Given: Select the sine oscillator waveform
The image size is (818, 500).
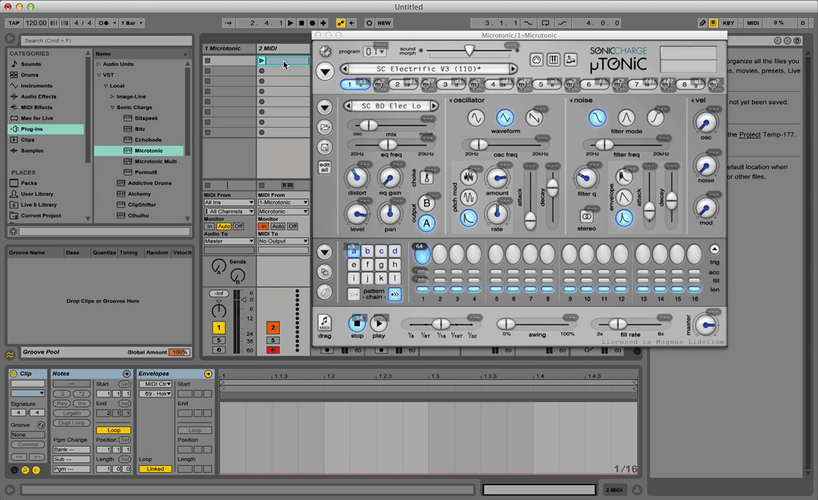Looking at the screenshot, I should coord(475,118).
